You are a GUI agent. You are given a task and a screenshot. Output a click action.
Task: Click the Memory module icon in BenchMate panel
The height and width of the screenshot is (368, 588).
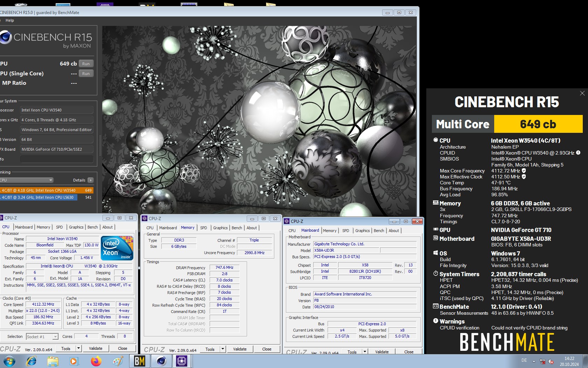[435, 203]
